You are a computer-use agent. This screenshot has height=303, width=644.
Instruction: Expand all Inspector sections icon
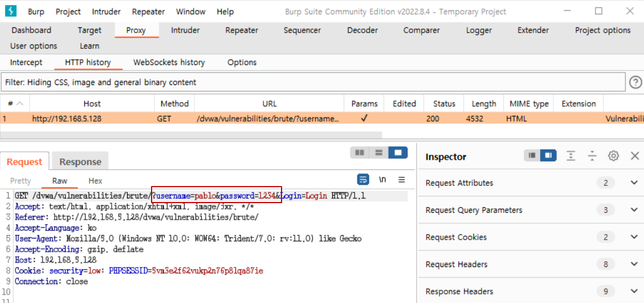pos(570,155)
